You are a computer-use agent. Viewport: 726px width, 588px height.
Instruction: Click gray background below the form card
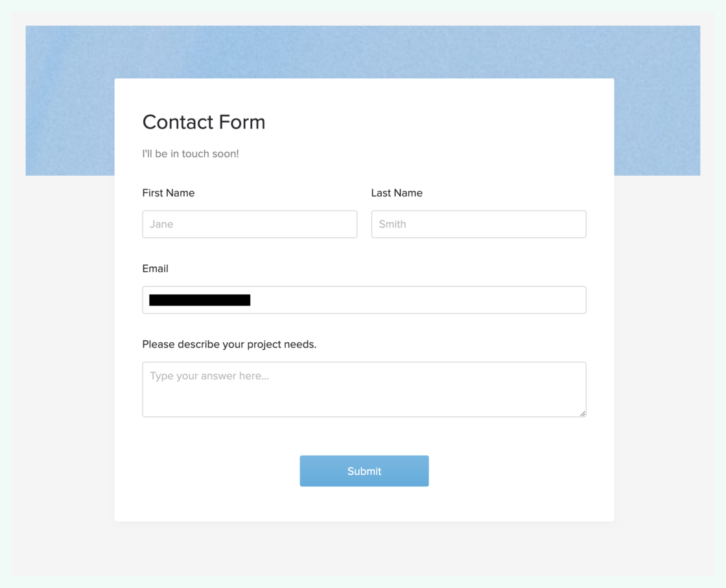tap(363, 548)
